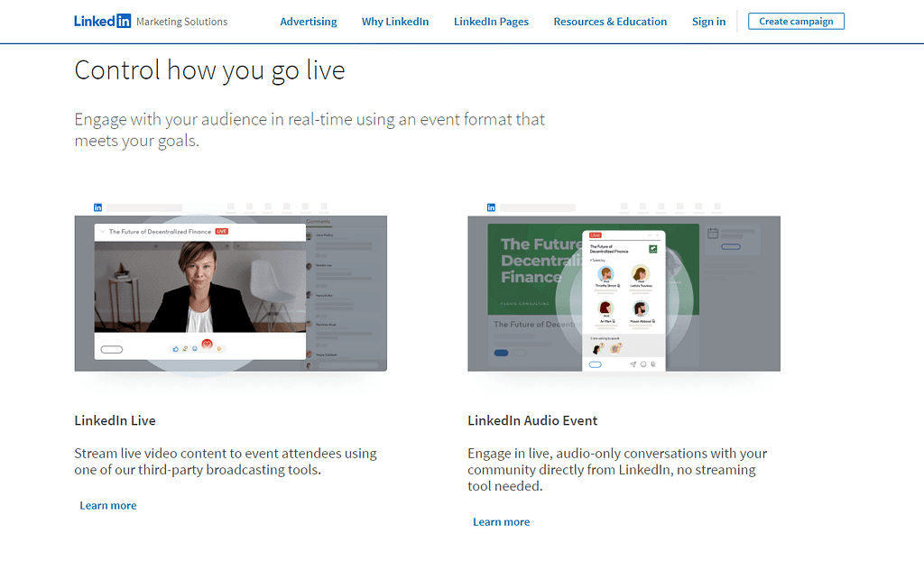924x561 pixels.
Task: Click the Sign in link
Action: (708, 22)
